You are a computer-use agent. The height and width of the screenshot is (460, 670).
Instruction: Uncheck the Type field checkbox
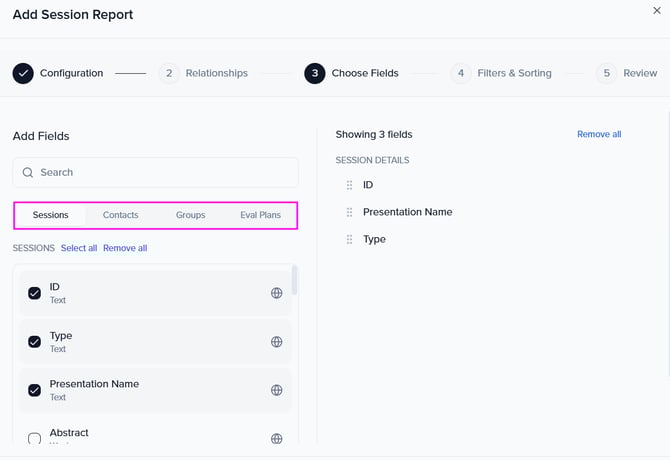click(x=35, y=342)
